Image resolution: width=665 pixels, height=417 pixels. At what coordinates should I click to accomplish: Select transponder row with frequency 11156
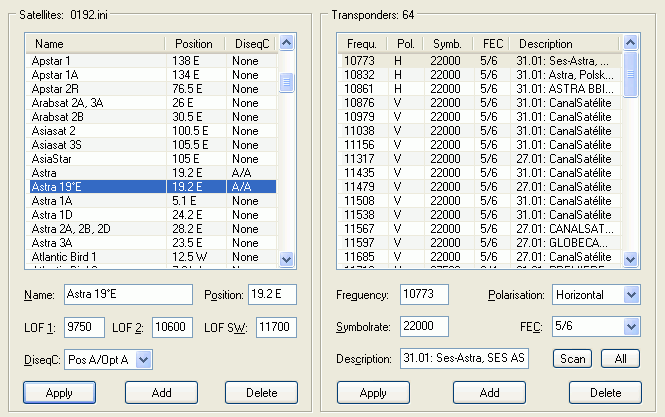pos(480,145)
